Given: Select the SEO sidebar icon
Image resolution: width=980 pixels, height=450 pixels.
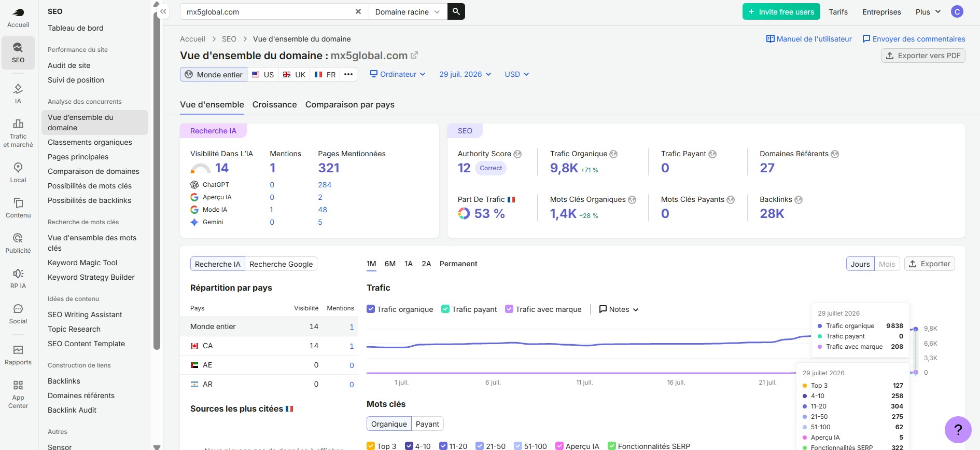Looking at the screenshot, I should point(18,52).
